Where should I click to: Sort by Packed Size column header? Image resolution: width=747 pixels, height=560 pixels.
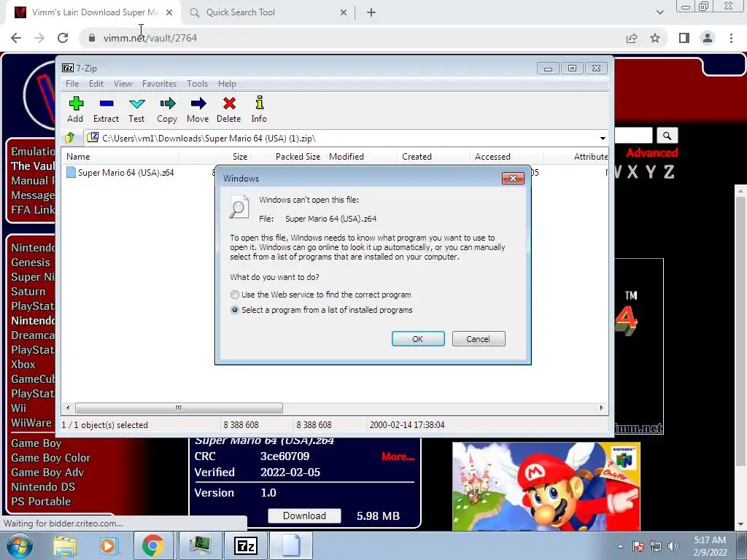click(x=287, y=157)
